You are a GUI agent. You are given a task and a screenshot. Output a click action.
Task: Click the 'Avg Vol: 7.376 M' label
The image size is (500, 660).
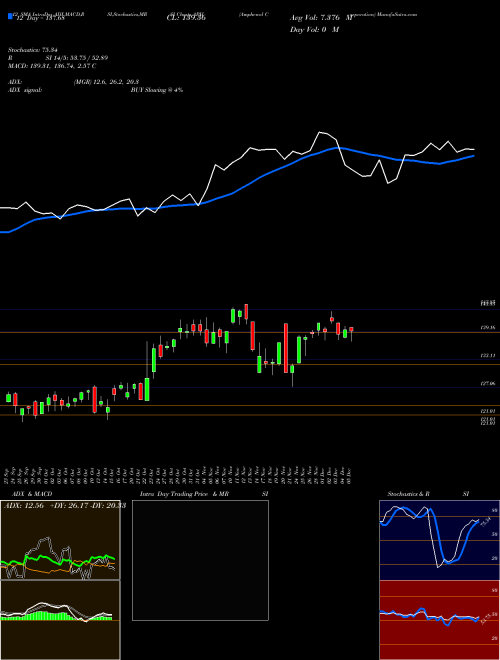coord(321,18)
